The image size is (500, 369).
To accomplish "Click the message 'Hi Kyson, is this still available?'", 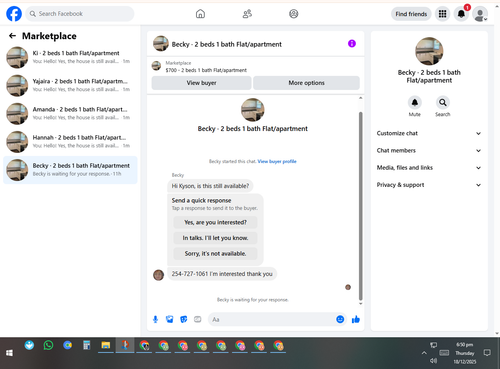I will click(x=210, y=186).
